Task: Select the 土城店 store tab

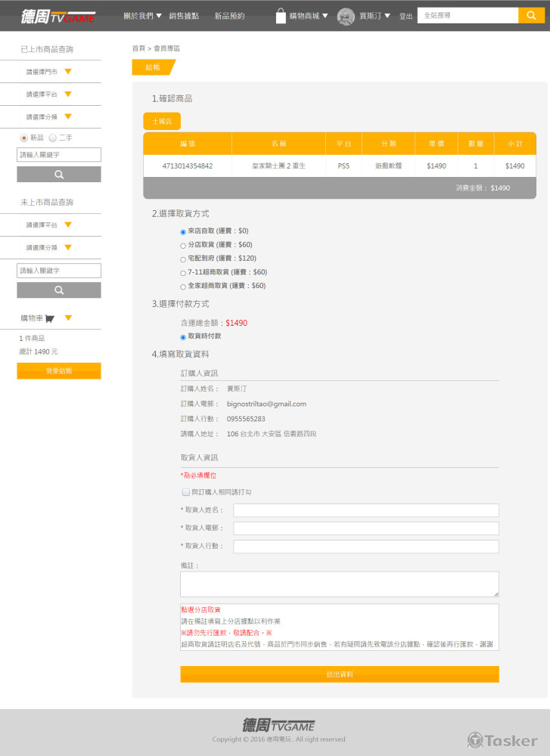Action: click(x=162, y=121)
